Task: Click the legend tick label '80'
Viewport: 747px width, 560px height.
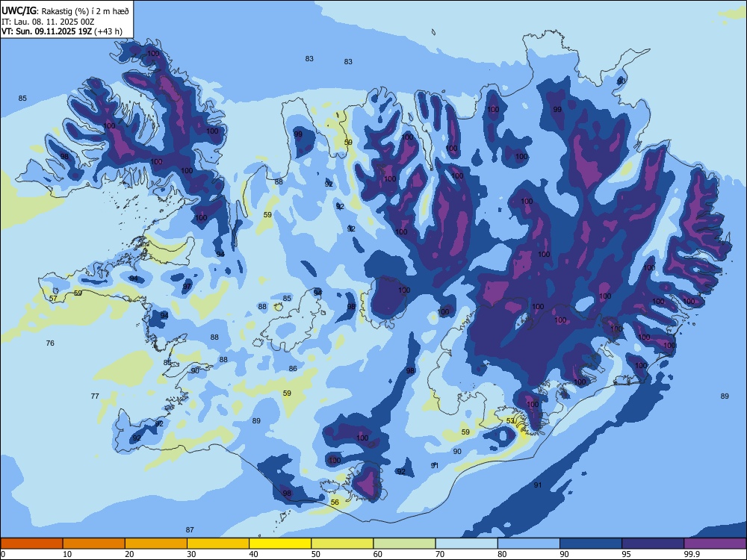Action: tap(502, 554)
